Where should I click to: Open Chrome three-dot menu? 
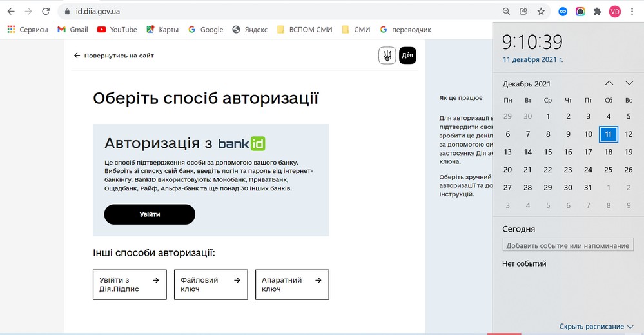[x=632, y=12]
